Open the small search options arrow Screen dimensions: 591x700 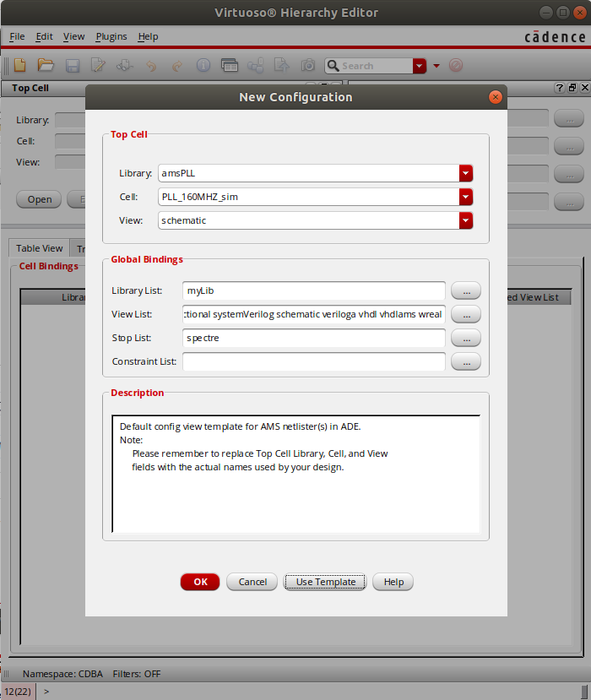436,66
